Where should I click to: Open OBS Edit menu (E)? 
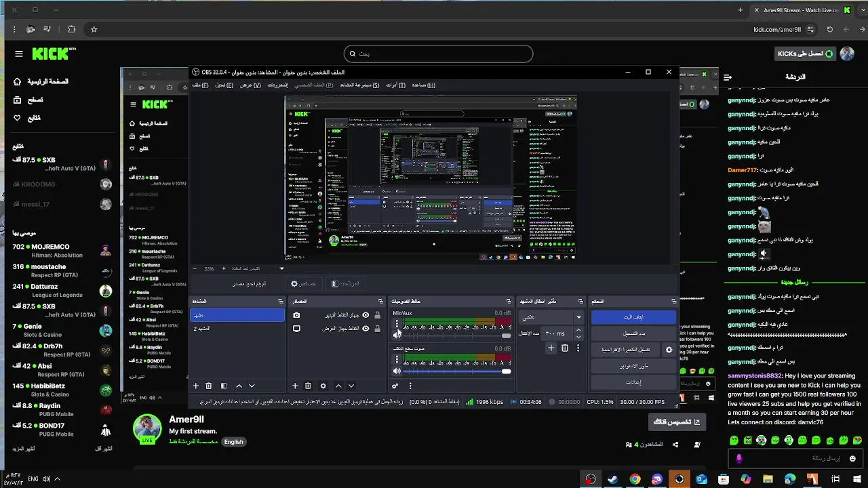coord(224,85)
